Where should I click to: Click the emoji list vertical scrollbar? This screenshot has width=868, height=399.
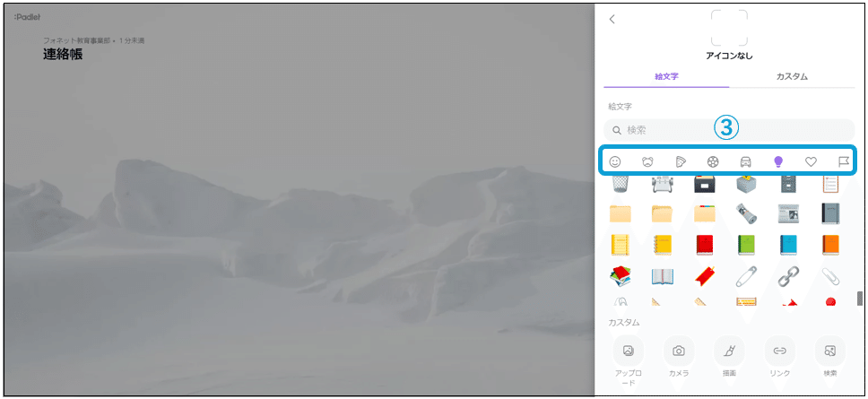pyautogui.click(x=860, y=299)
